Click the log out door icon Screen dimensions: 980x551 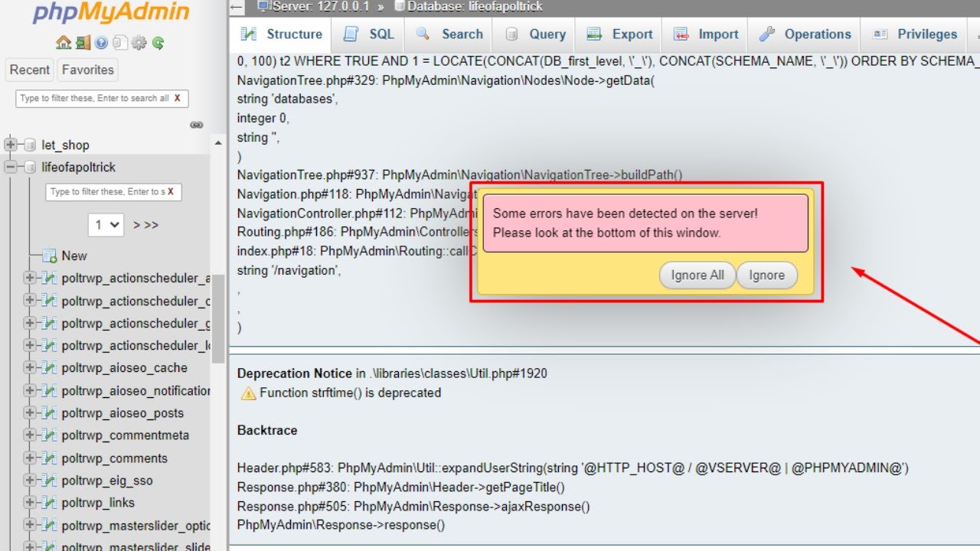(83, 43)
